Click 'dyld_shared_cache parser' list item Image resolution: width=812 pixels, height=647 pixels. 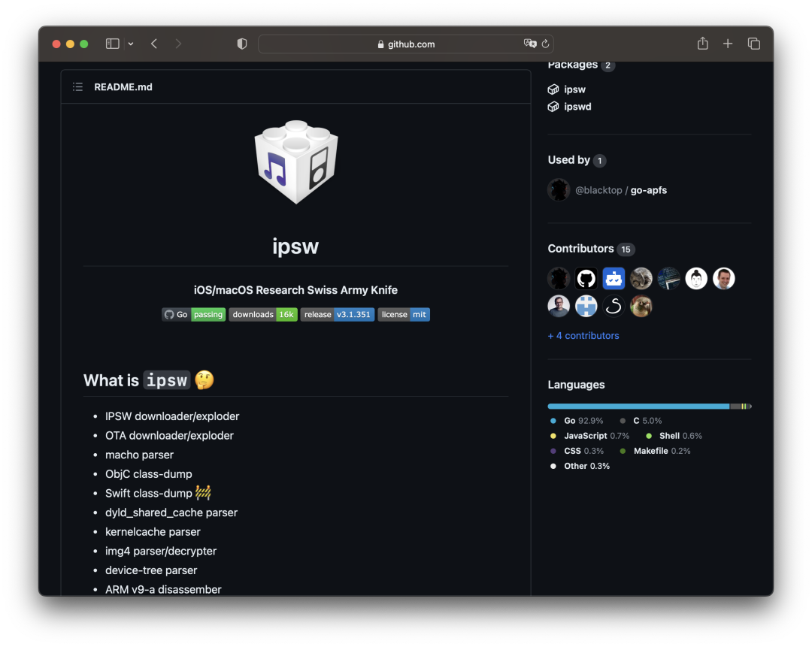171,512
